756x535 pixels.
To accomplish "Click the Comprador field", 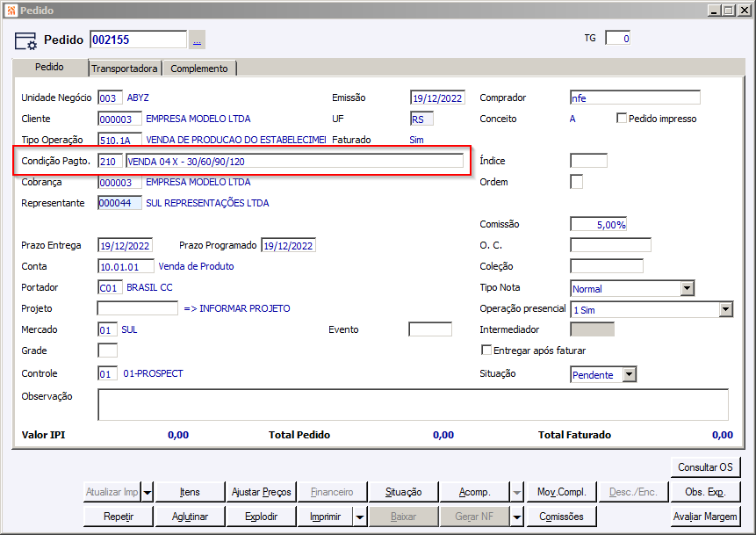I will coord(635,98).
